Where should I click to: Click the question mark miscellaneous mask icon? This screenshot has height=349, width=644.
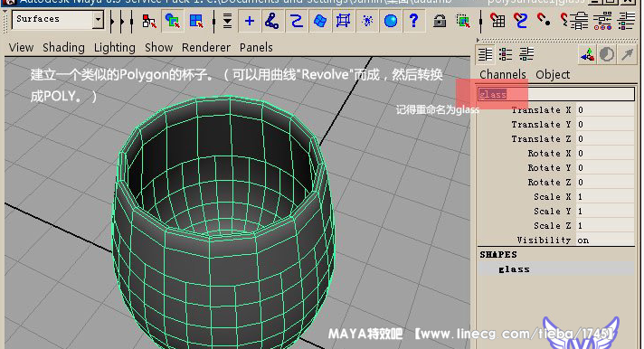[x=414, y=21]
